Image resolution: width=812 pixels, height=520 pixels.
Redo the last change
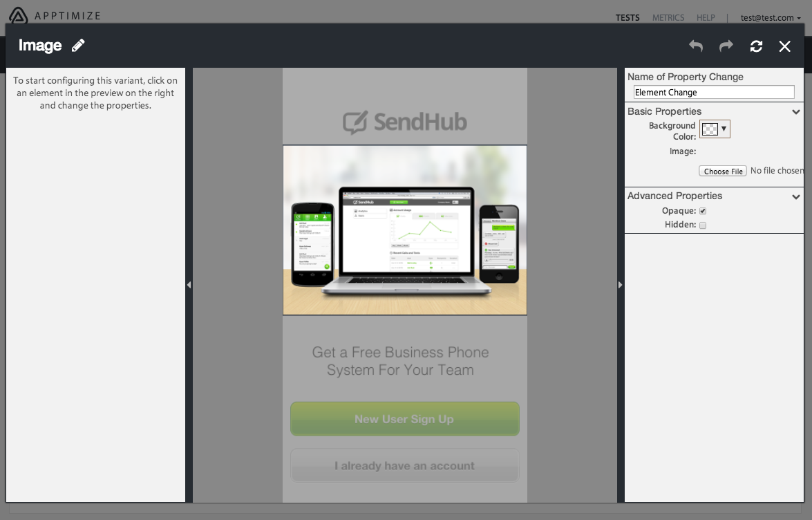726,46
